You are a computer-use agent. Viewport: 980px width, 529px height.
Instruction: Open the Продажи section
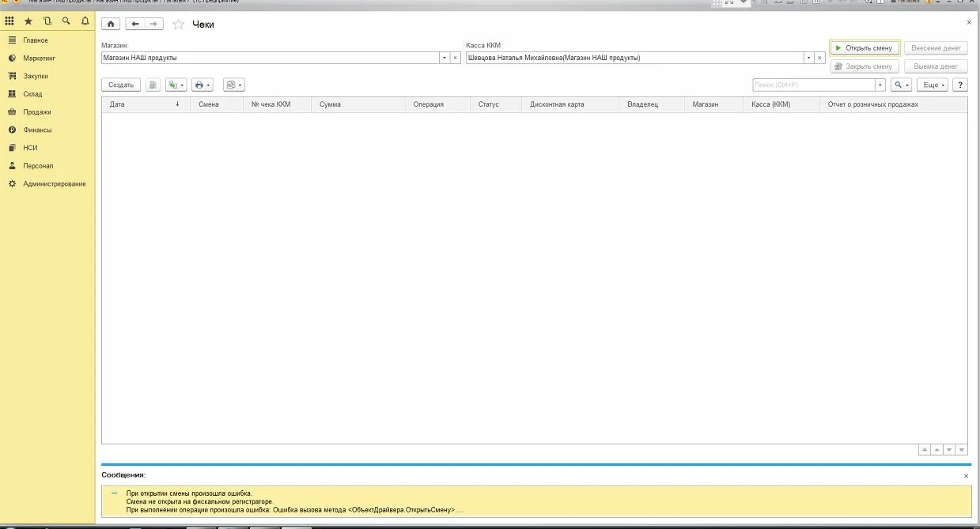pyautogui.click(x=37, y=112)
